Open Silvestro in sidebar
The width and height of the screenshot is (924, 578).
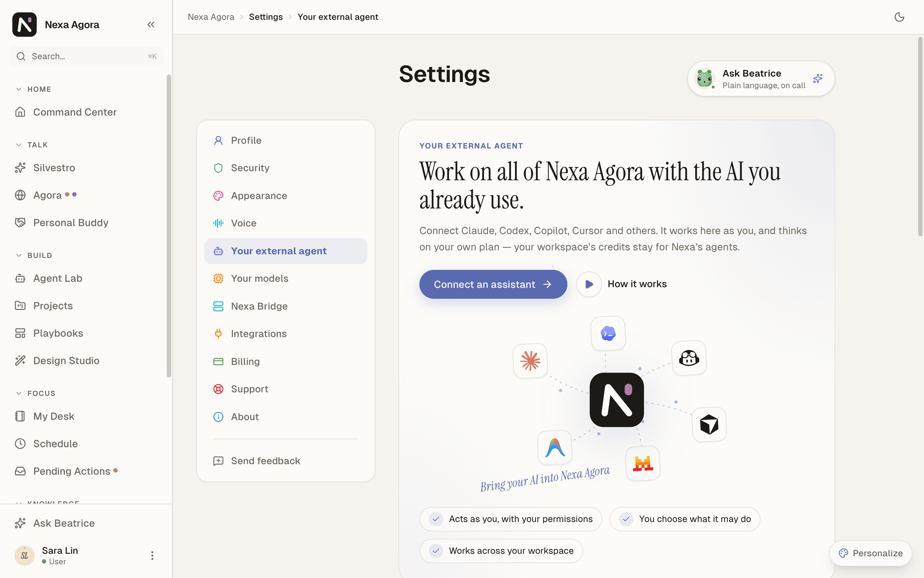(86, 168)
